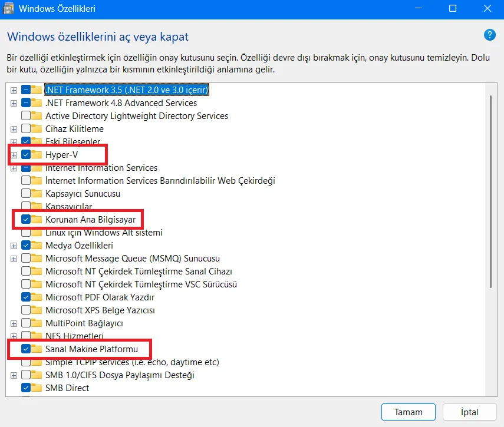Viewport: 504px width, 427px height.
Task: Select Internet Information Services Barındırılabilir Web Çekirdeği
Action: coord(160,181)
